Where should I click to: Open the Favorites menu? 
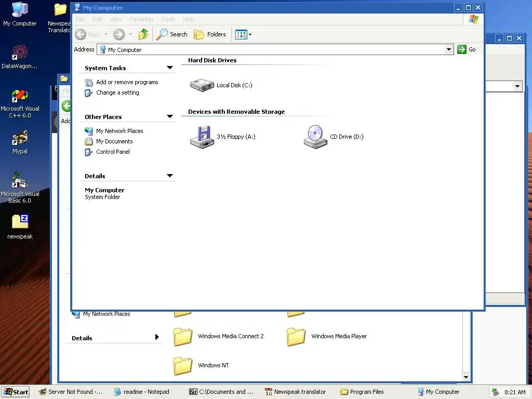pos(141,19)
